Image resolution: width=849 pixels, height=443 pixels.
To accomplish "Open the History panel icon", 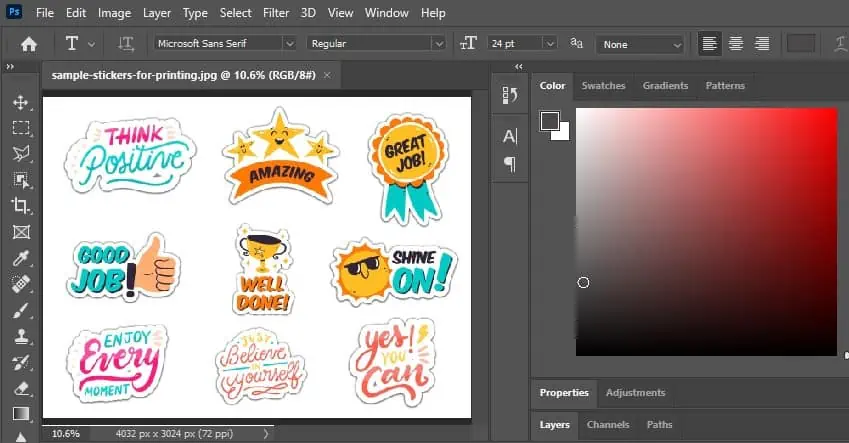I will (x=510, y=95).
